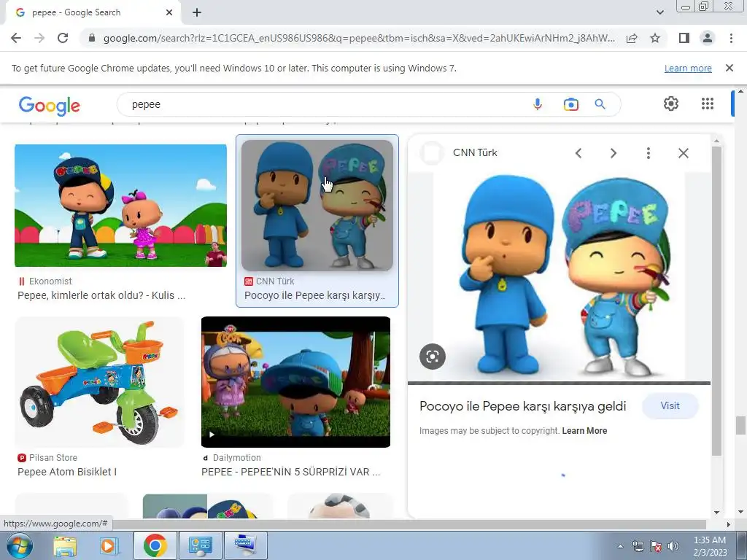747x560 pixels.
Task: Close the image preview panel
Action: [x=683, y=153]
